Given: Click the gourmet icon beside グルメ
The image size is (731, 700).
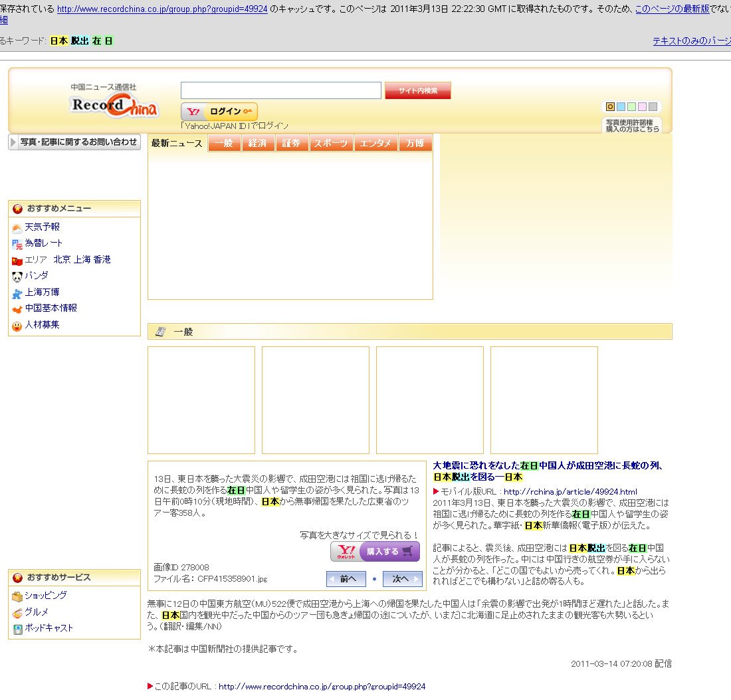Looking at the screenshot, I should click(x=17, y=613).
